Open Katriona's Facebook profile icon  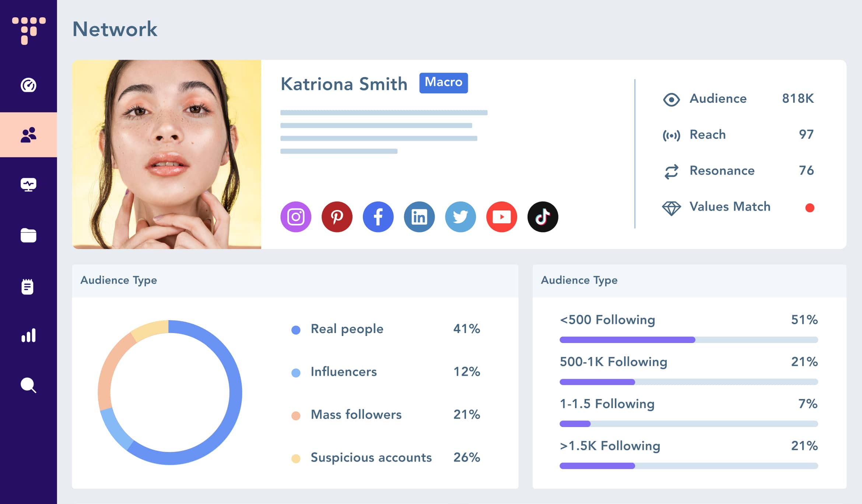[378, 217]
